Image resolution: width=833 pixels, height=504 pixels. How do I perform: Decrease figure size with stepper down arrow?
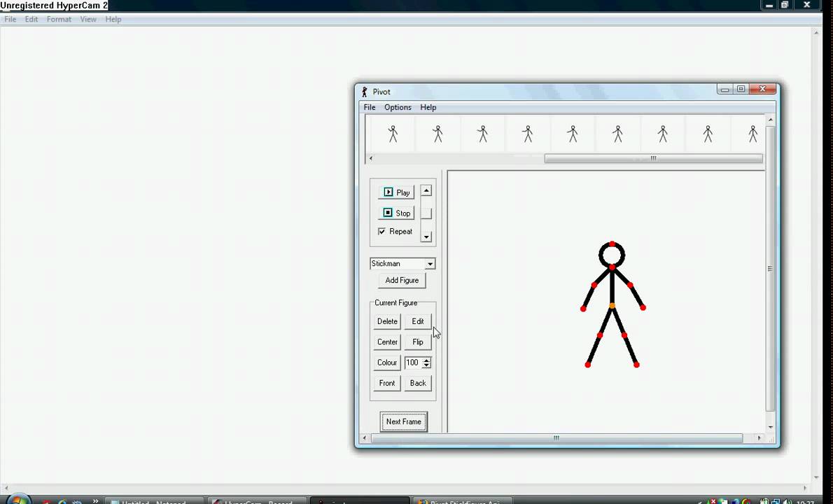[426, 365]
